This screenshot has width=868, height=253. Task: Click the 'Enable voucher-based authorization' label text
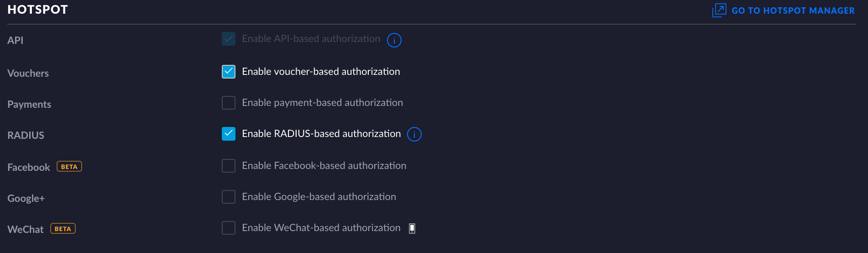point(321,72)
